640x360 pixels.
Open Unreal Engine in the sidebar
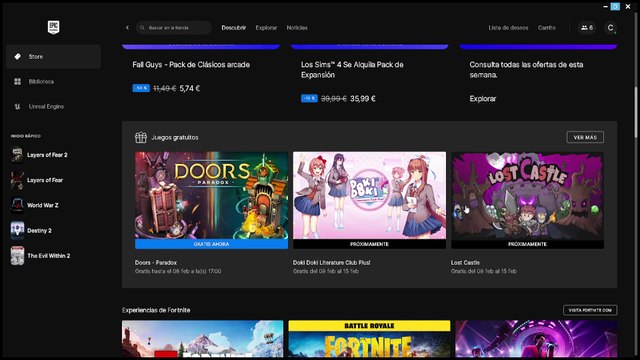[x=53, y=107]
